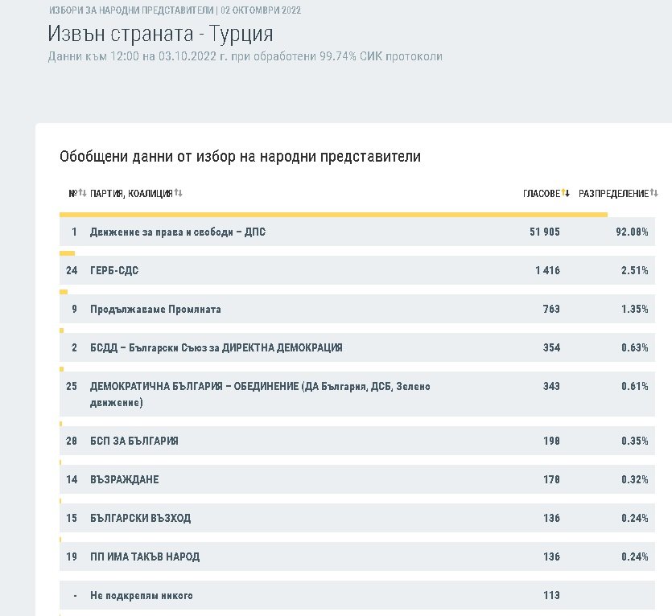Click the РАЗПРЕДЕЛЕНИЕ column header text
This screenshot has width=672, height=616.
613,193
